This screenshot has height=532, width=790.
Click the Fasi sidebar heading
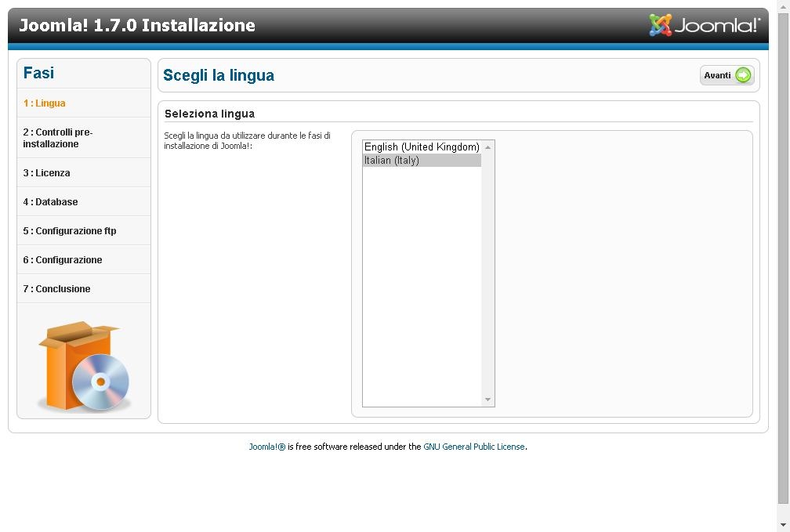click(39, 73)
